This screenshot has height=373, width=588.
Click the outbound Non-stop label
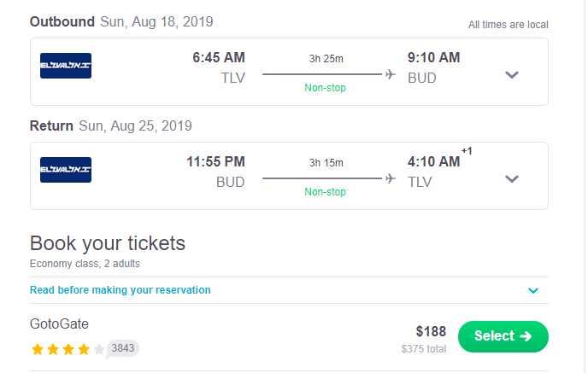pos(325,88)
